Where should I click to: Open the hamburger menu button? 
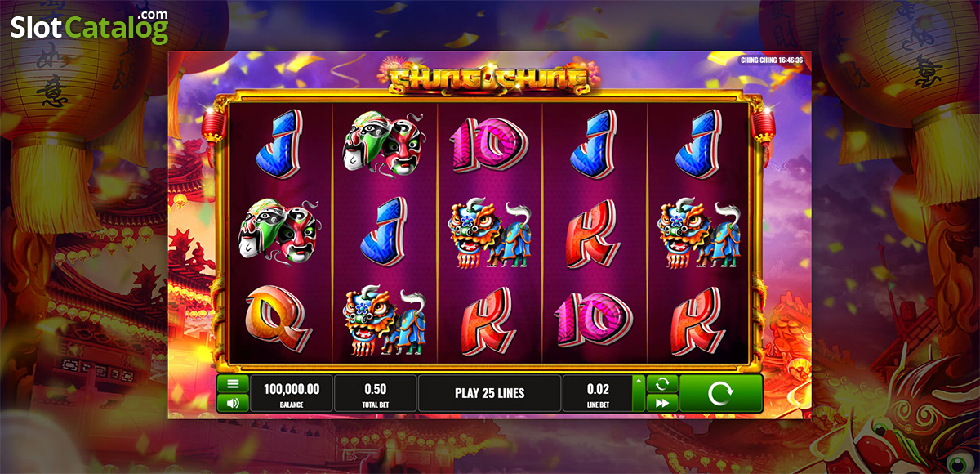233,383
